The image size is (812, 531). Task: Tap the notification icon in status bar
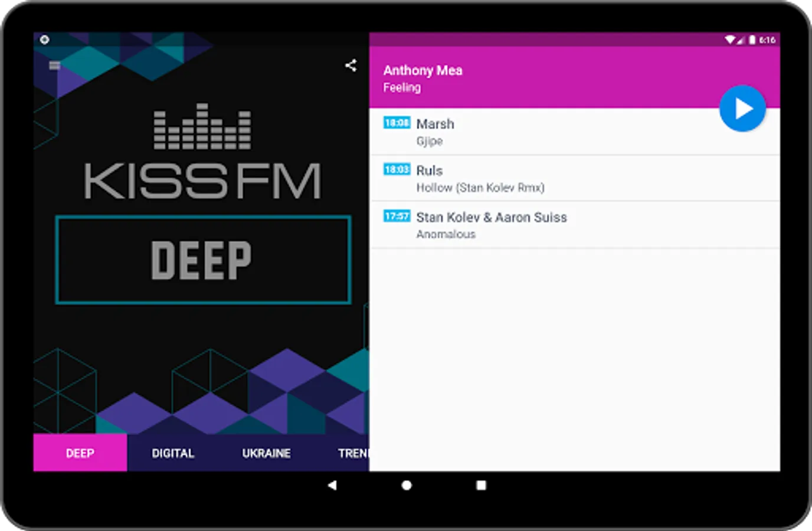click(x=44, y=40)
